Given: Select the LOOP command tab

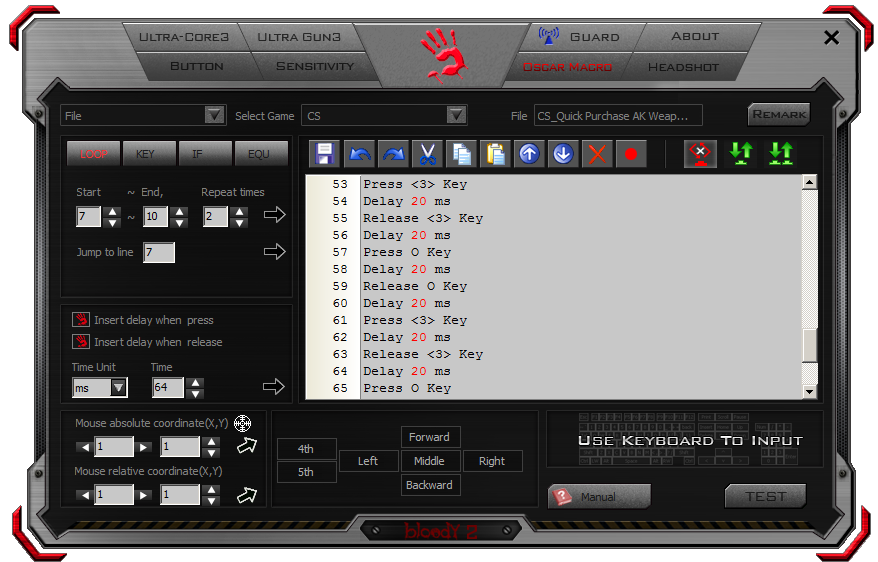Looking at the screenshot, I should (94, 153).
